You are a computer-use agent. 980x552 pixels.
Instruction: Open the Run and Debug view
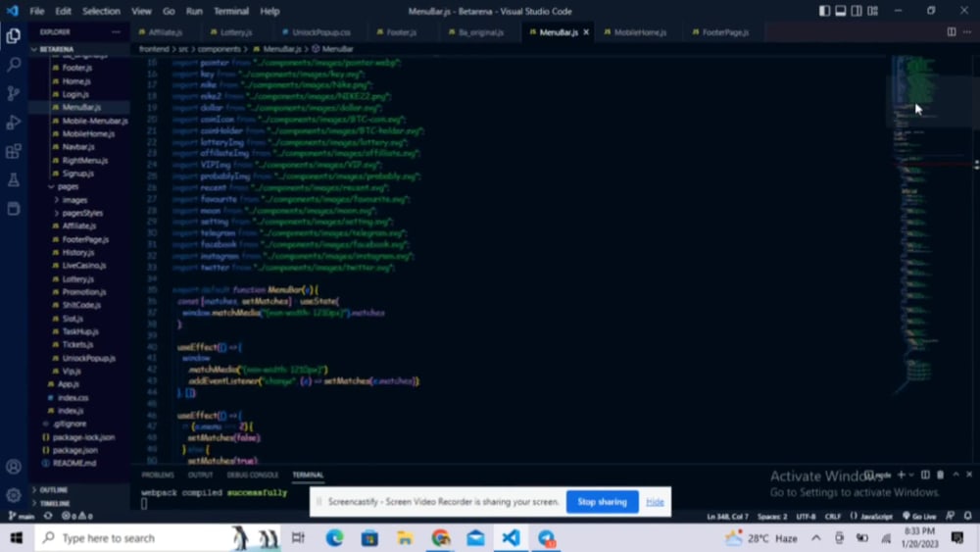pyautogui.click(x=13, y=123)
